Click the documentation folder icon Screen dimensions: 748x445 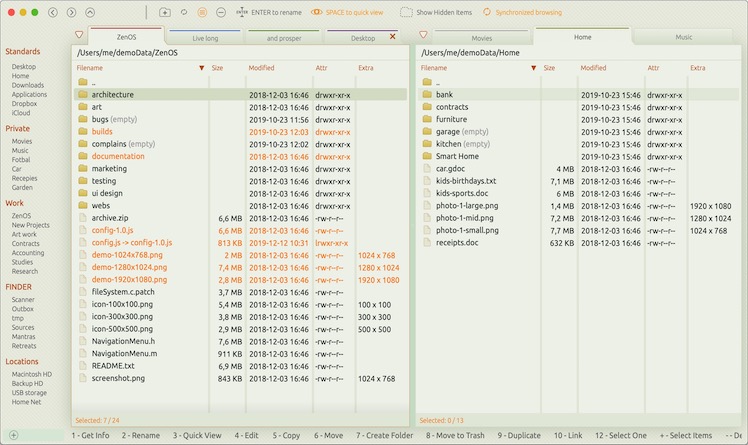click(x=83, y=156)
